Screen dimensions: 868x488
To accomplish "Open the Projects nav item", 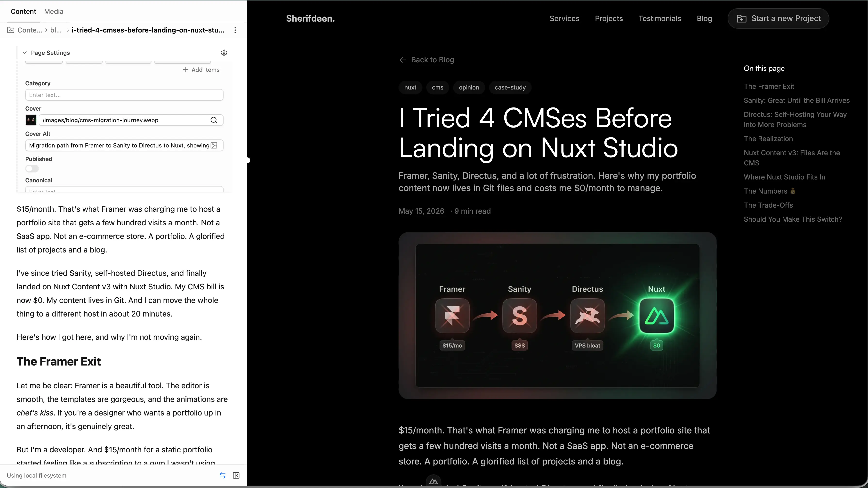I will (609, 18).
